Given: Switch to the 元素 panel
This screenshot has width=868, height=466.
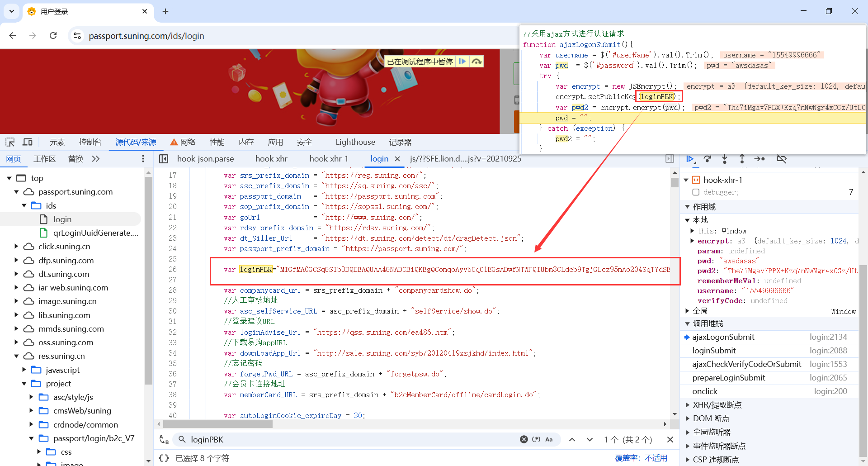Looking at the screenshot, I should (x=57, y=142).
